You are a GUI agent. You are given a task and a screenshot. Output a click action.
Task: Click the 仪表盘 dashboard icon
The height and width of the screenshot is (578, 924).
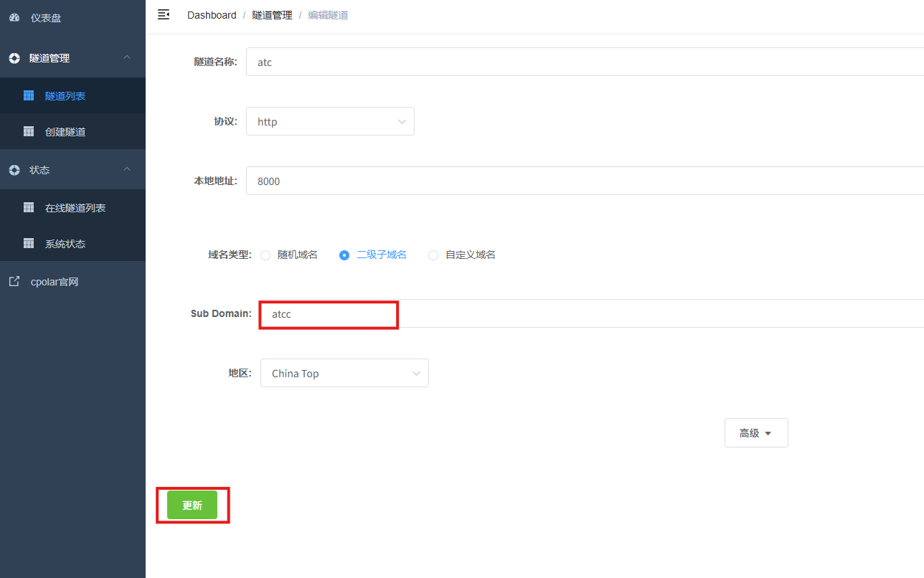pyautogui.click(x=14, y=17)
